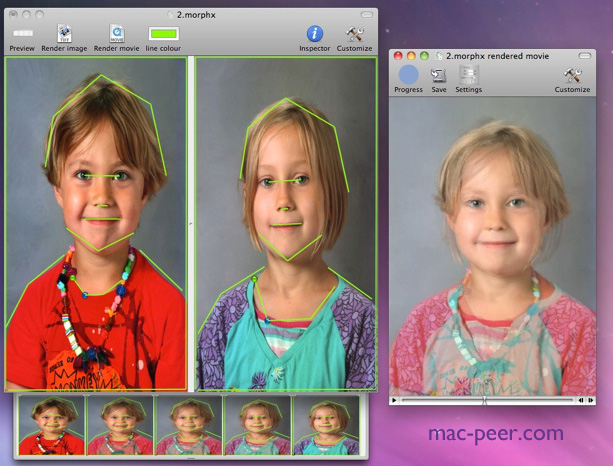Click the split divider handle between source images
The height and width of the screenshot is (466, 613).
click(191, 224)
